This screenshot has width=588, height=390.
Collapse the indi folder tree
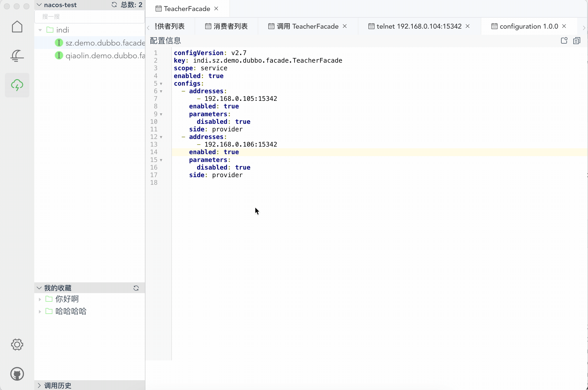(40, 30)
